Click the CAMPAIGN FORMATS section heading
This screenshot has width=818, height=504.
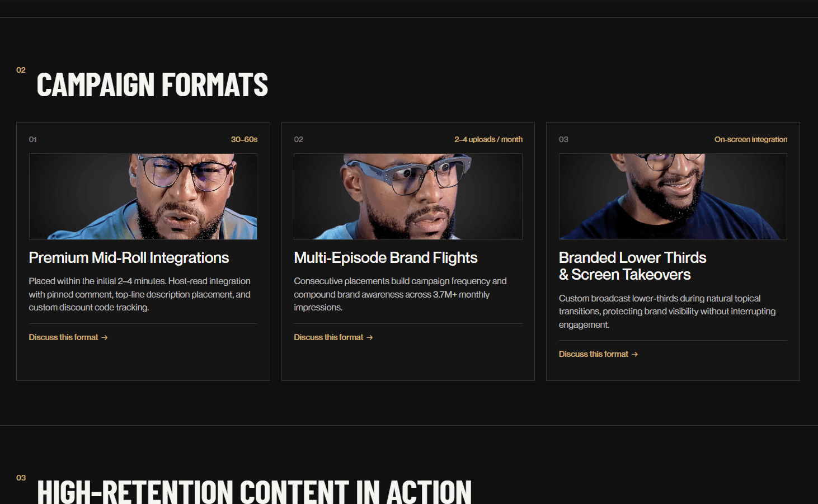(x=152, y=84)
